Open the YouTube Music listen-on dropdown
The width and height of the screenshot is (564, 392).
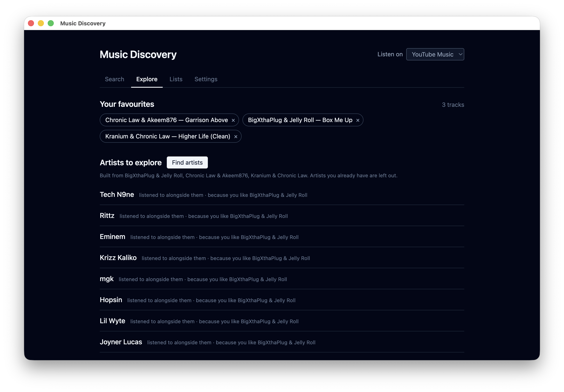point(435,54)
